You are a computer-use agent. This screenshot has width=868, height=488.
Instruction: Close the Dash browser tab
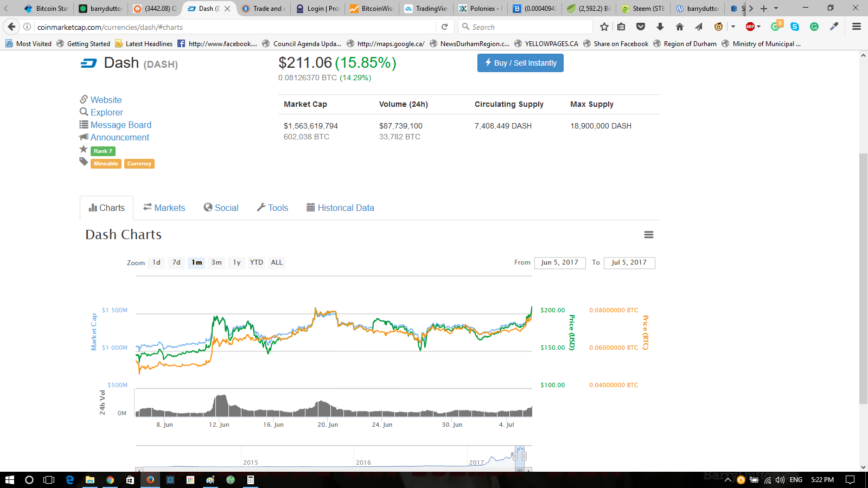[x=227, y=8]
